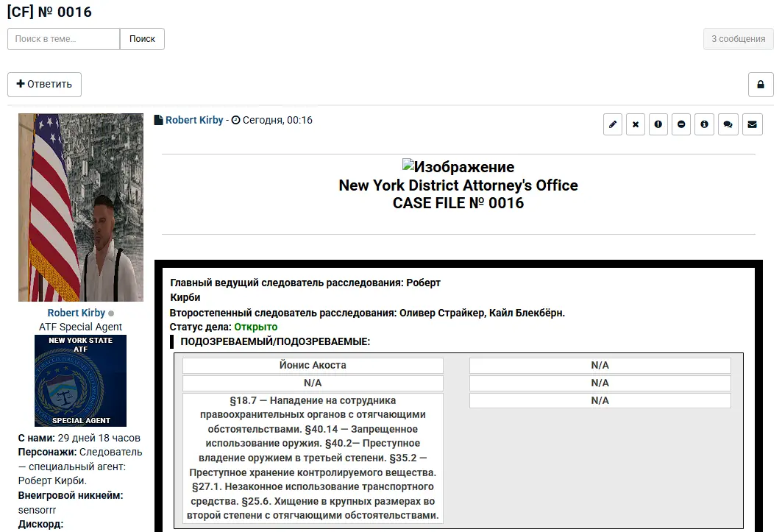Click the 3 сообщения counter button
The width and height of the screenshot is (782, 532).
[x=738, y=39]
